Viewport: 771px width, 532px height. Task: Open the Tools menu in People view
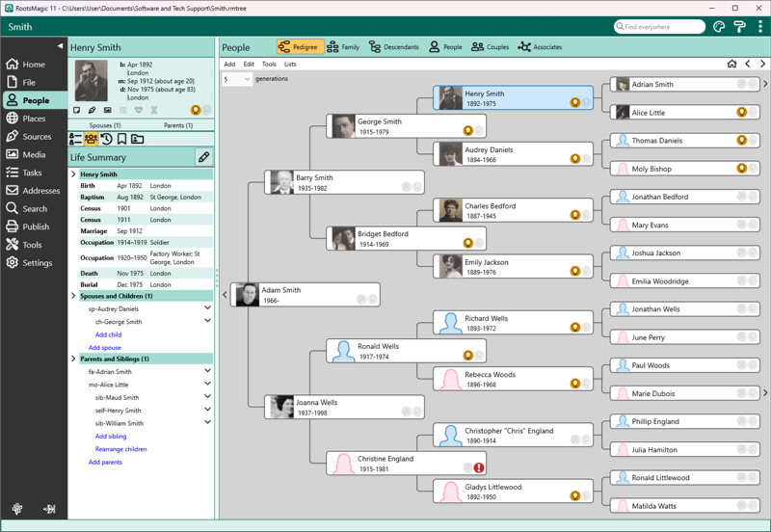point(269,65)
